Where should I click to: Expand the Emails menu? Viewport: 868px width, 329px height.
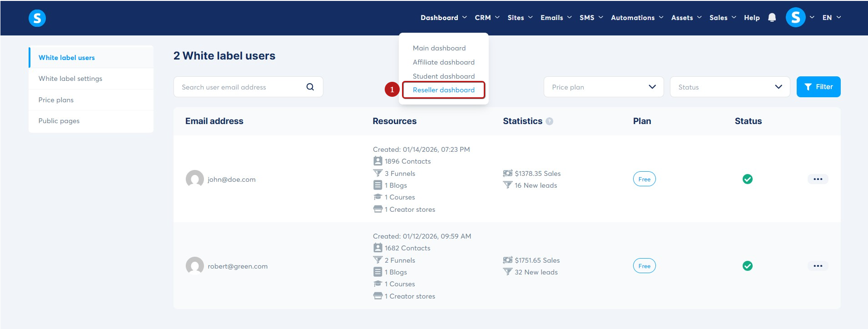556,18
